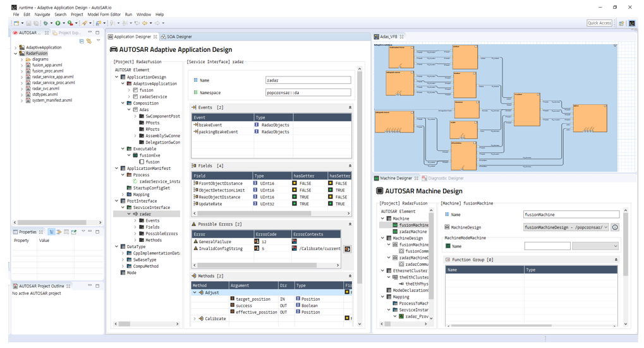Close the Machine Designer tab
This screenshot has height=348, width=644.
pos(416,178)
